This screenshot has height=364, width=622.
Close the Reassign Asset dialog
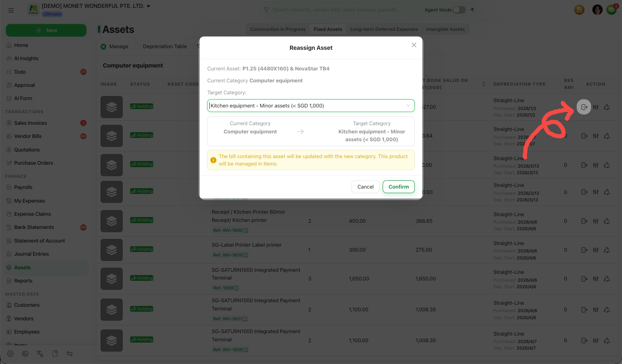[414, 45]
